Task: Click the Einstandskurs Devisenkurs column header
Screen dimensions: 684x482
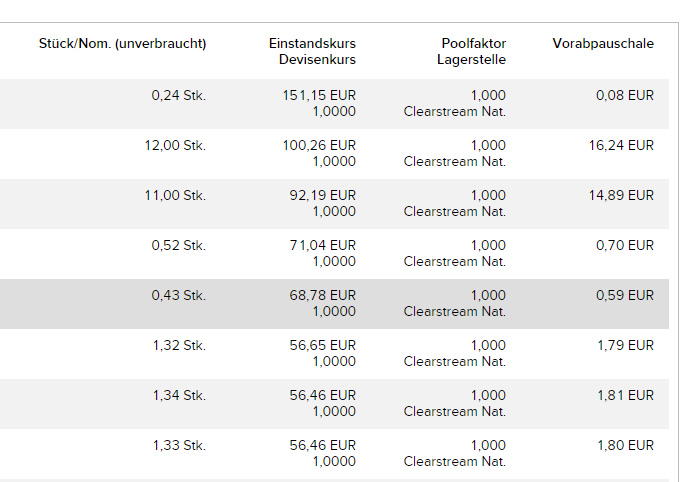Action: tap(312, 51)
